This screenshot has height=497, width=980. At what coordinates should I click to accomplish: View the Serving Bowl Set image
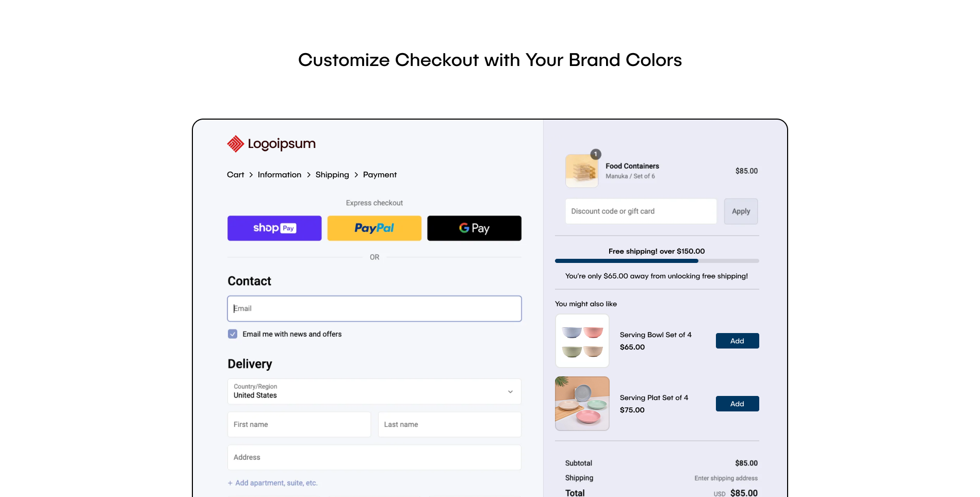pyautogui.click(x=582, y=341)
